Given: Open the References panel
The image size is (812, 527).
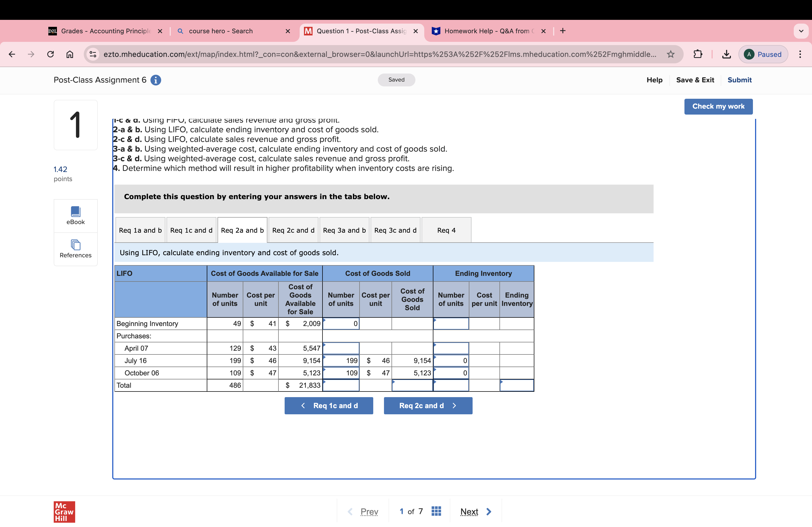Looking at the screenshot, I should coord(75,249).
